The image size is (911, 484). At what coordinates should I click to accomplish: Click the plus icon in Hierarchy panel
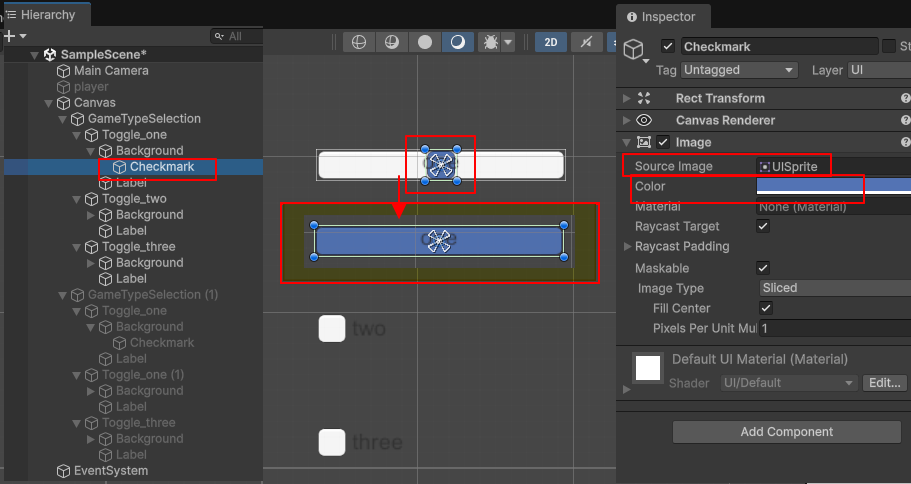pos(10,35)
